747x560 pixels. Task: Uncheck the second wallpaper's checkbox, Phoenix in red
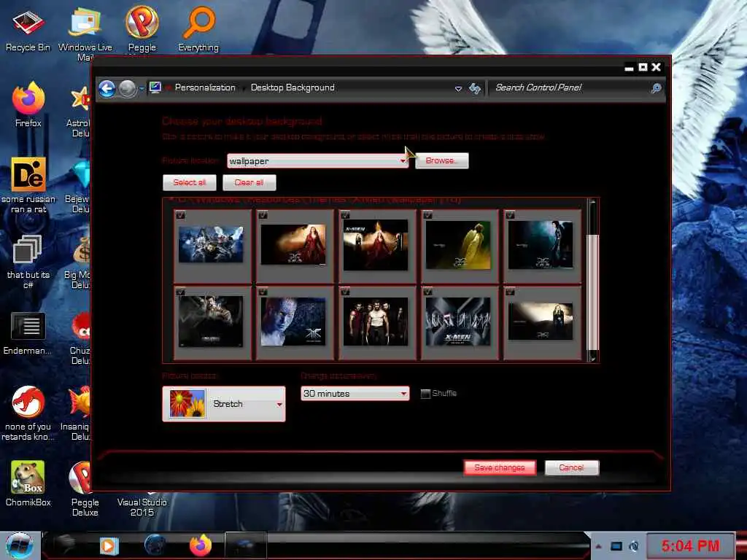(x=263, y=215)
